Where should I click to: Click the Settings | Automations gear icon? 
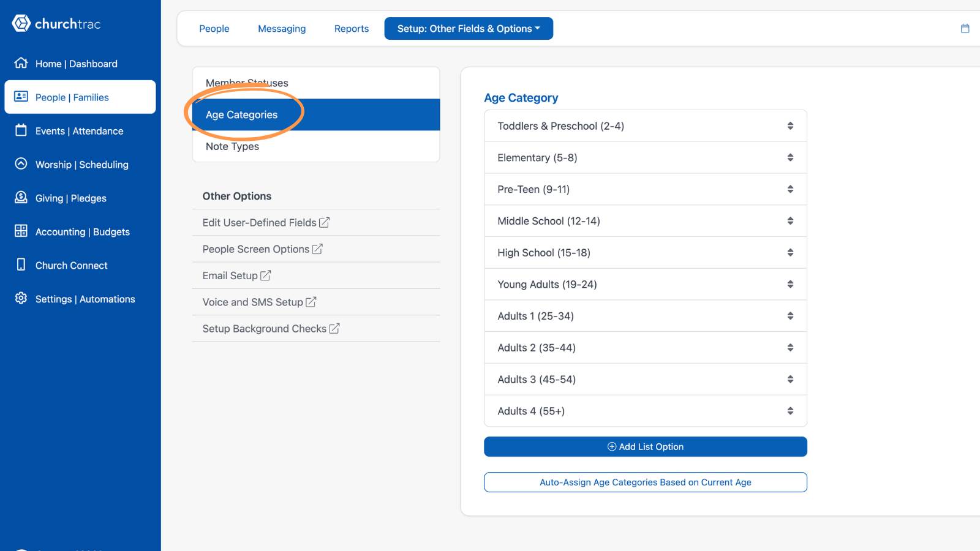pyautogui.click(x=21, y=298)
